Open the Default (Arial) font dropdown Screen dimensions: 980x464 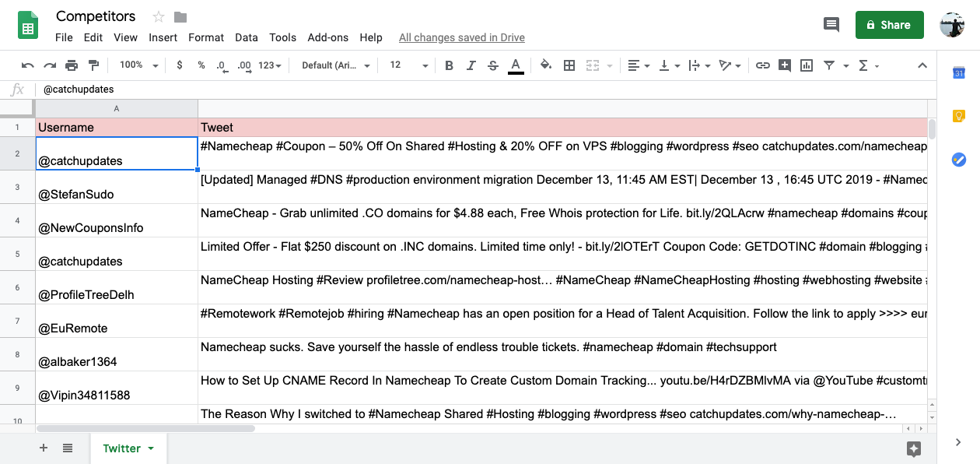click(x=336, y=65)
